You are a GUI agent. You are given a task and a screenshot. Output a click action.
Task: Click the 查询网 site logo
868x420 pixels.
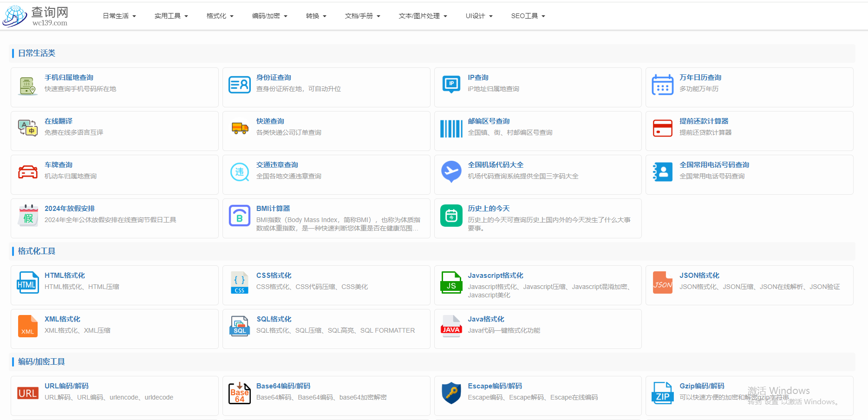[x=36, y=15]
